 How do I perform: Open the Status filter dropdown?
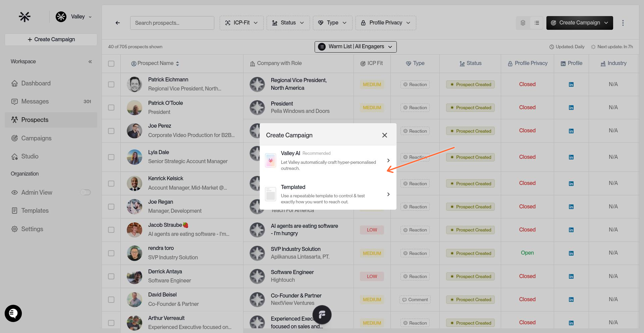(288, 23)
